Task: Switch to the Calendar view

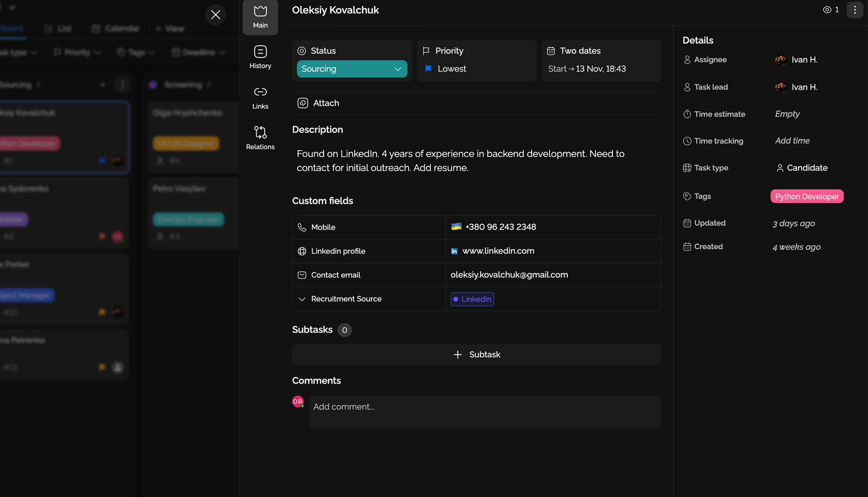Action: (115, 28)
